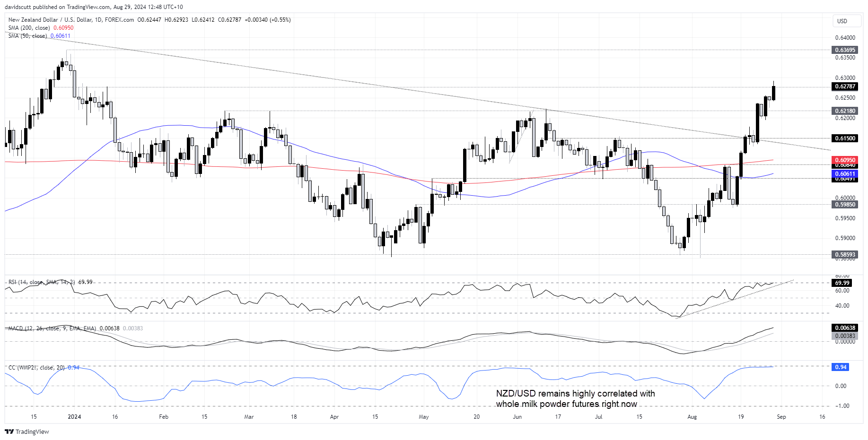Open the TradingView logo link
This screenshot has width=868, height=440.
coord(27,431)
